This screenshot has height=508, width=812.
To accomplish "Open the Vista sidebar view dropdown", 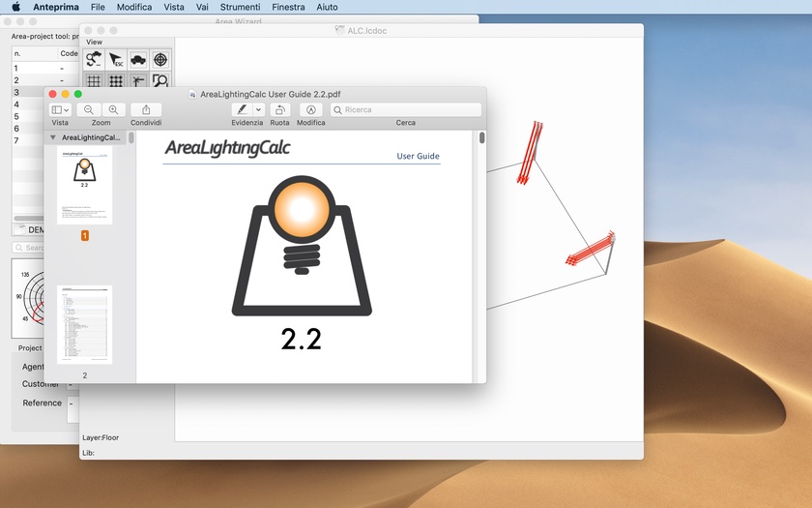I will point(60,110).
